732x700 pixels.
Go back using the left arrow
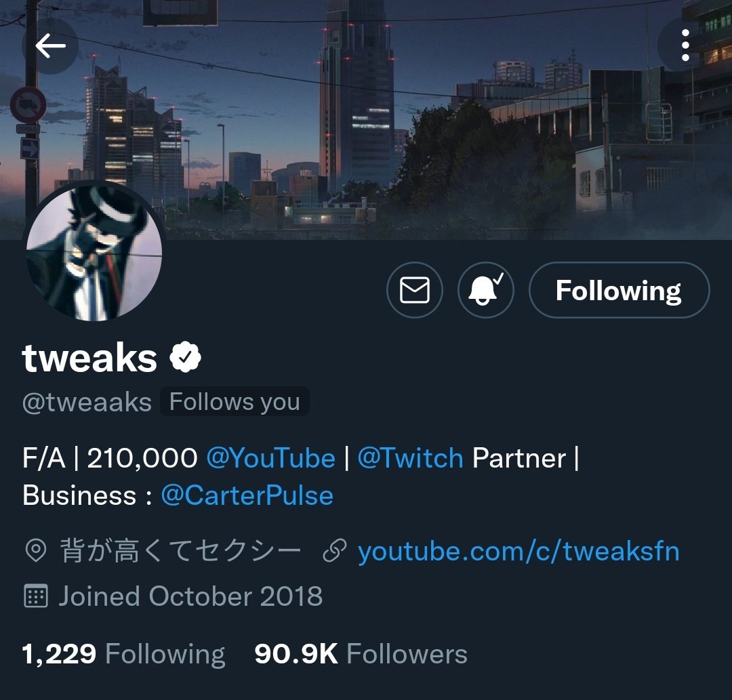(x=50, y=45)
